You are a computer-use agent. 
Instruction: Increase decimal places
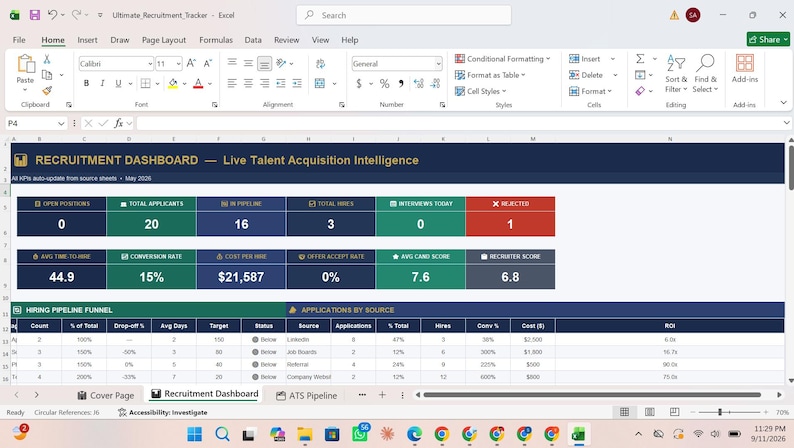(418, 84)
